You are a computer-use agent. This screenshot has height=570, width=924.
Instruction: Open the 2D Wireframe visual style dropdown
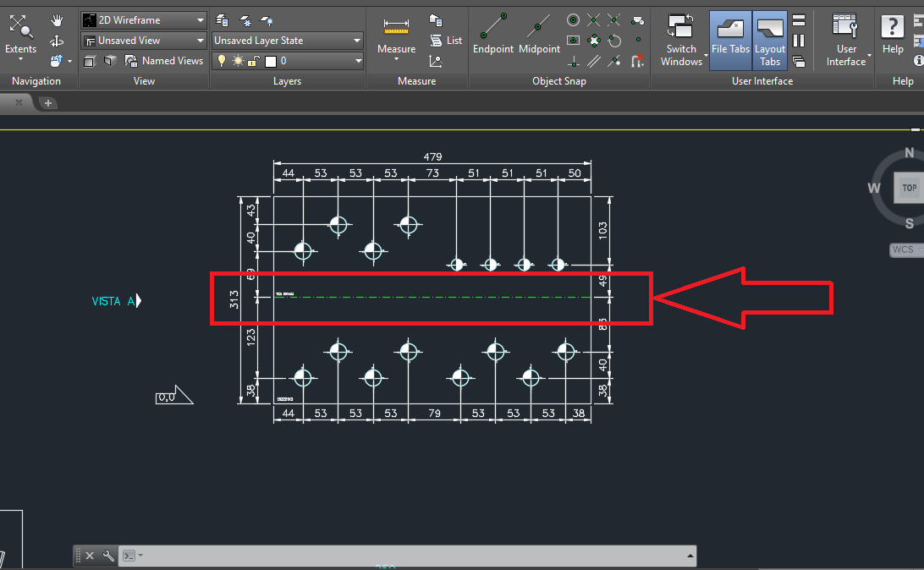click(x=144, y=19)
